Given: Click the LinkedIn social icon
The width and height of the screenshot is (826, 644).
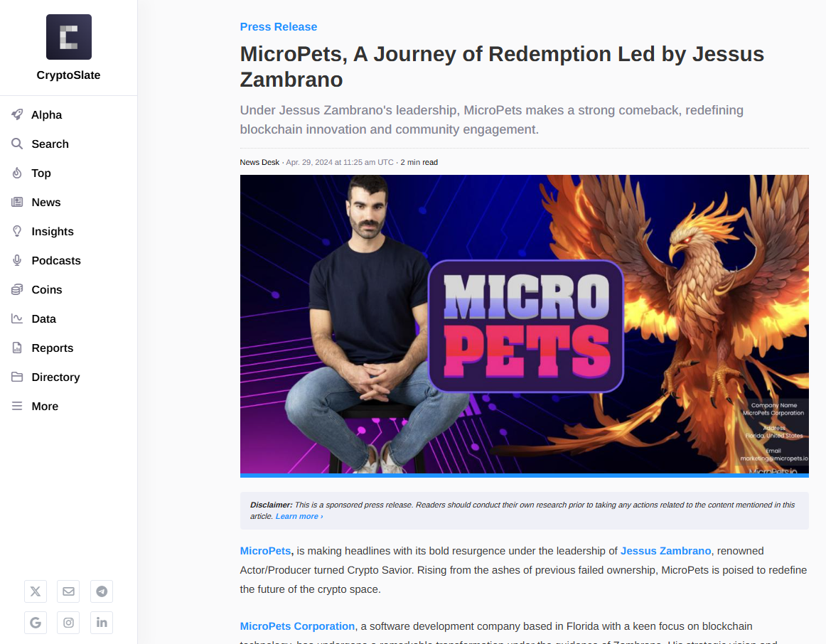Looking at the screenshot, I should 102,623.
